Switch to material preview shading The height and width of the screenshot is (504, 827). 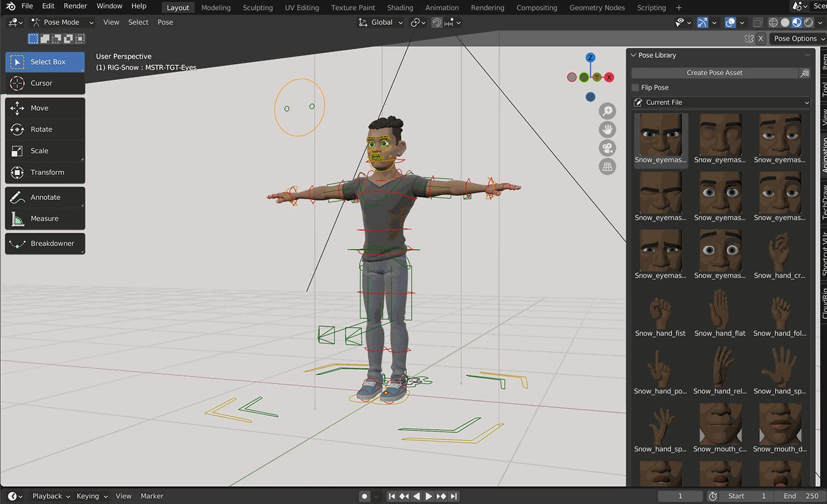797,23
